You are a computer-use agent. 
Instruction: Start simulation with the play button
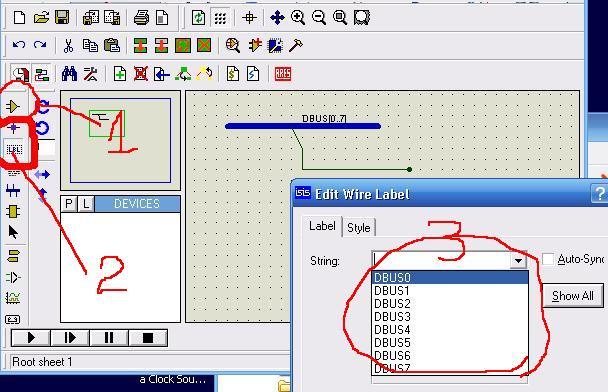(x=31, y=338)
